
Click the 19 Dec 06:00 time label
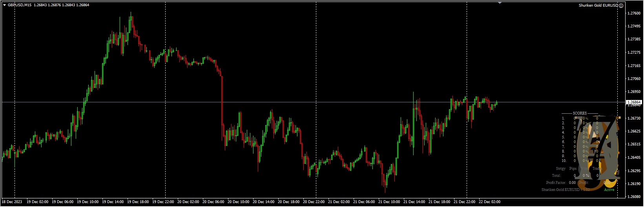click(63, 202)
